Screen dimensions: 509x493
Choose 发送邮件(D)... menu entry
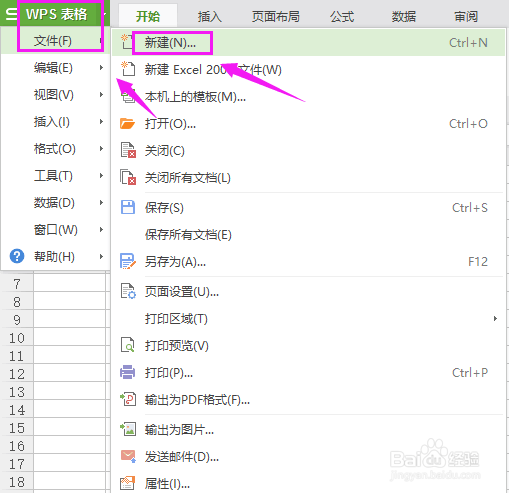point(308,457)
